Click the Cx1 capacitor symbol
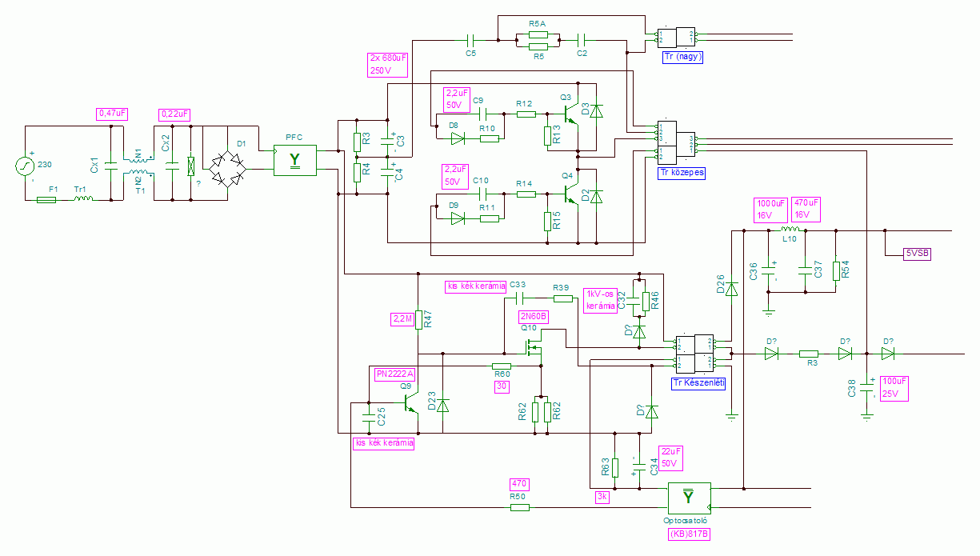Viewport: 980px width, 556px height. [x=111, y=166]
